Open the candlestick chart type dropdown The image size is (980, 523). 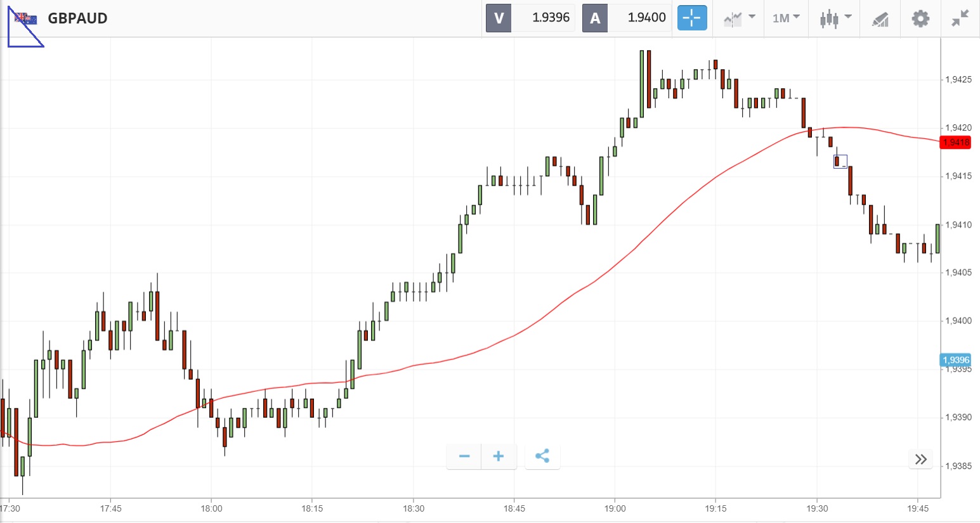tap(835, 18)
